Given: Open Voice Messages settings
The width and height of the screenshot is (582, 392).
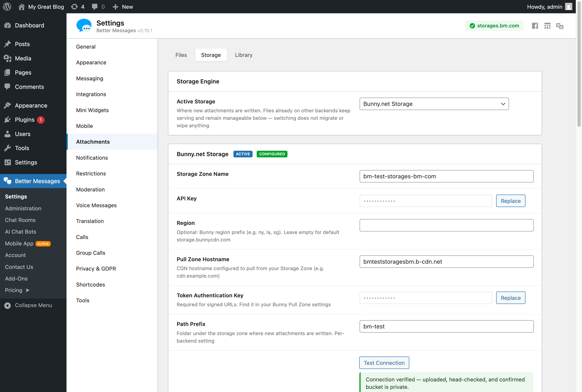Looking at the screenshot, I should point(112,205).
